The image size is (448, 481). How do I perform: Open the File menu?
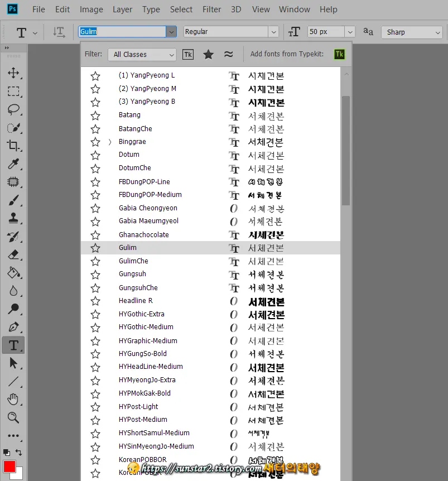(x=38, y=9)
